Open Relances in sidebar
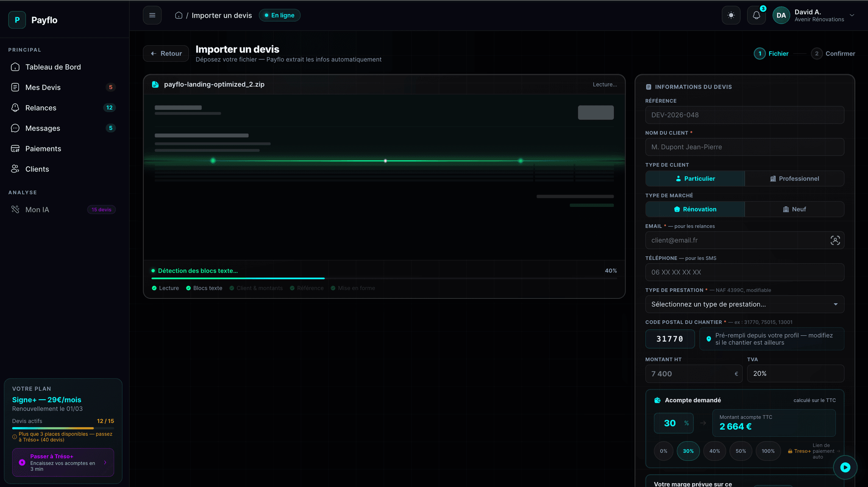 64,108
